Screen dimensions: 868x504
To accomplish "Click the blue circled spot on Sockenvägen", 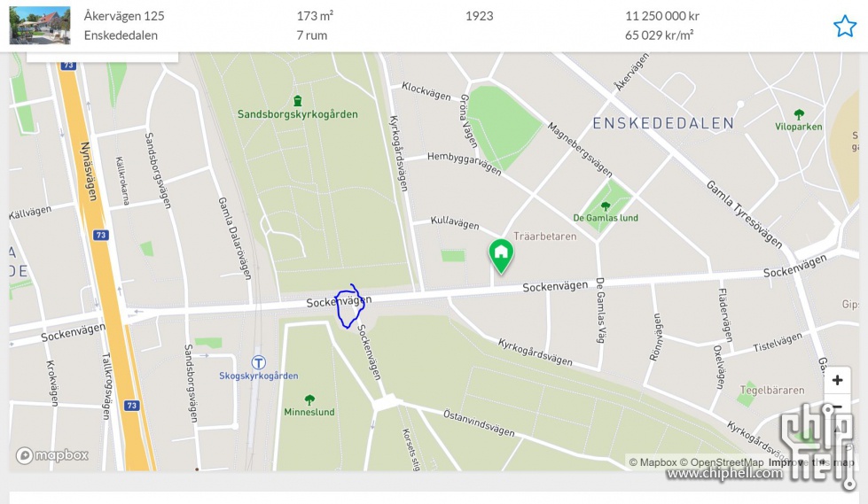I will pos(349,306).
